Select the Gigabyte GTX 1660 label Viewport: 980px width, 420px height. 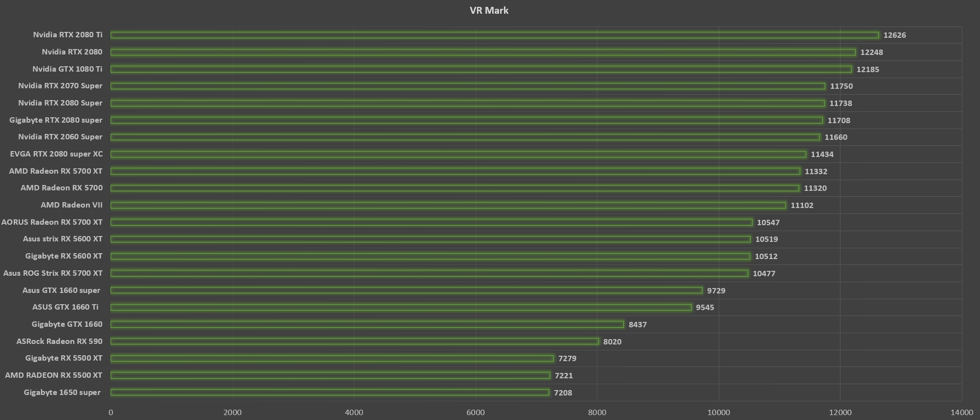point(67,324)
